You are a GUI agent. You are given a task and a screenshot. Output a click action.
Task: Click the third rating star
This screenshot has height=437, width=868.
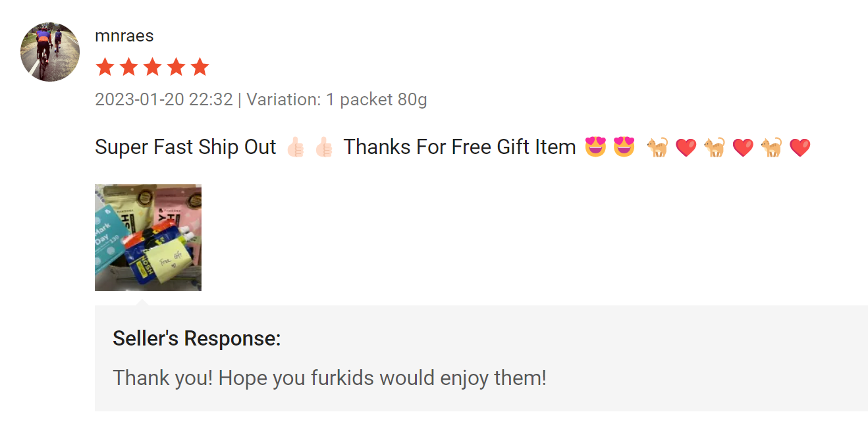point(152,67)
